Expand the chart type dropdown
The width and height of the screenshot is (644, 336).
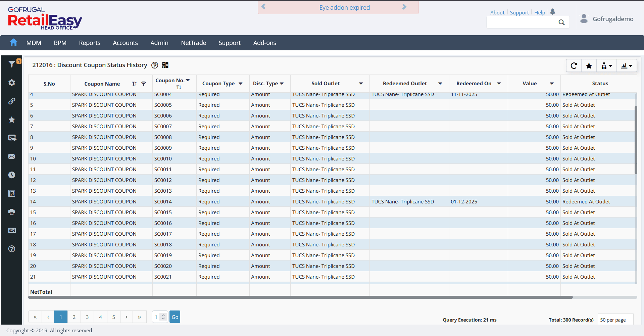point(627,66)
